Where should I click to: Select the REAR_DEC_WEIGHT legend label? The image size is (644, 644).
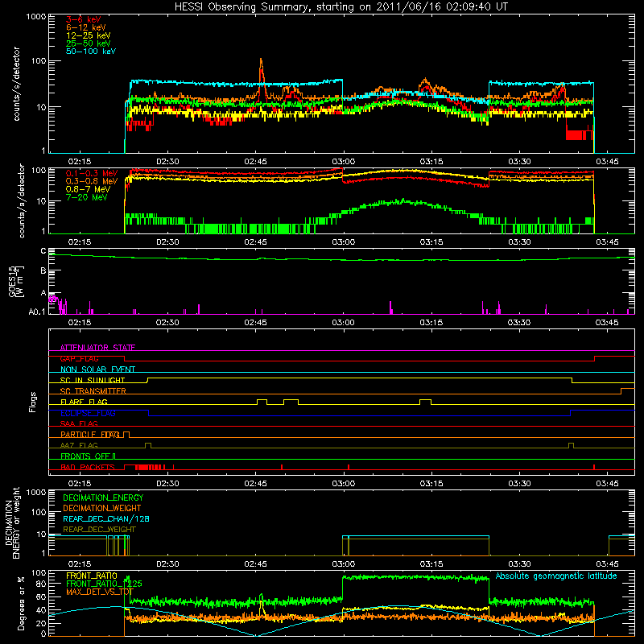(x=99, y=530)
